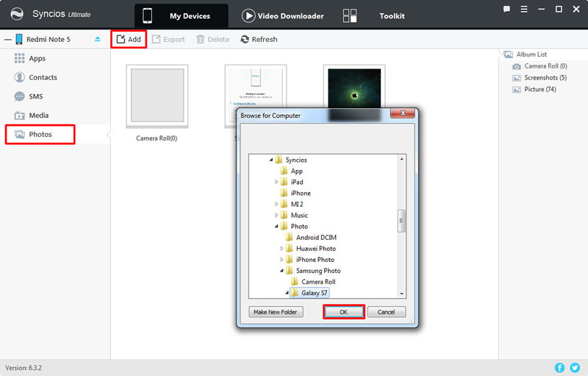Click the Add button in toolbar
Screen dimensions: 588x376
tap(129, 39)
